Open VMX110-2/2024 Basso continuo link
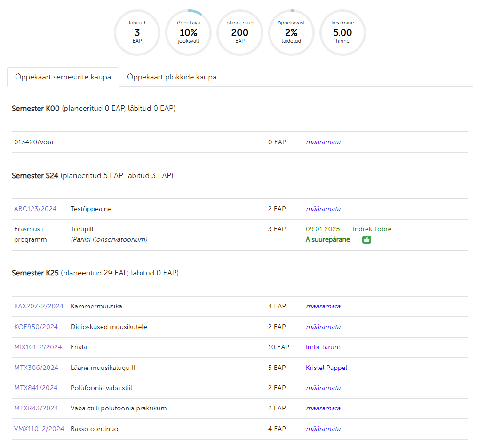The width and height of the screenshot is (485, 448). pos(39,429)
